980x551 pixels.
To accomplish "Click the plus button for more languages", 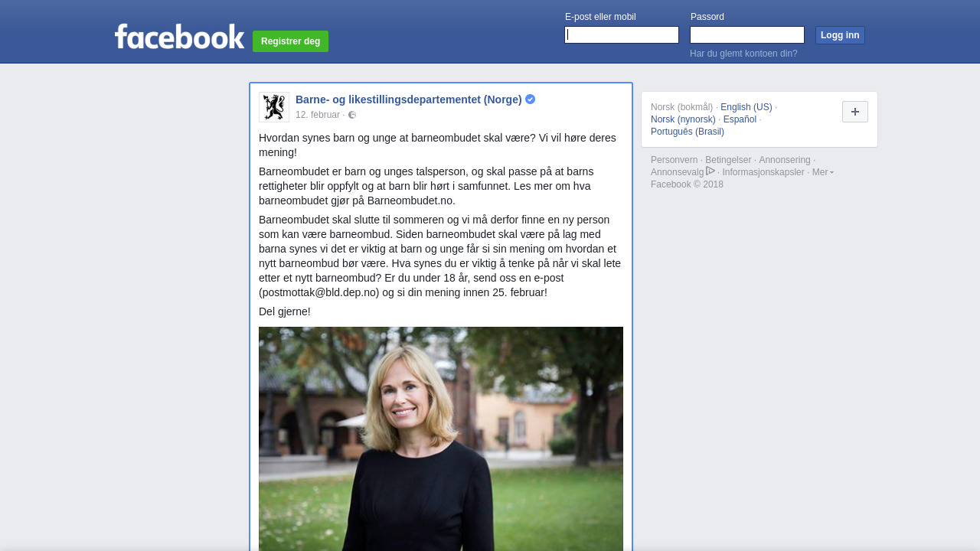I will pyautogui.click(x=855, y=112).
